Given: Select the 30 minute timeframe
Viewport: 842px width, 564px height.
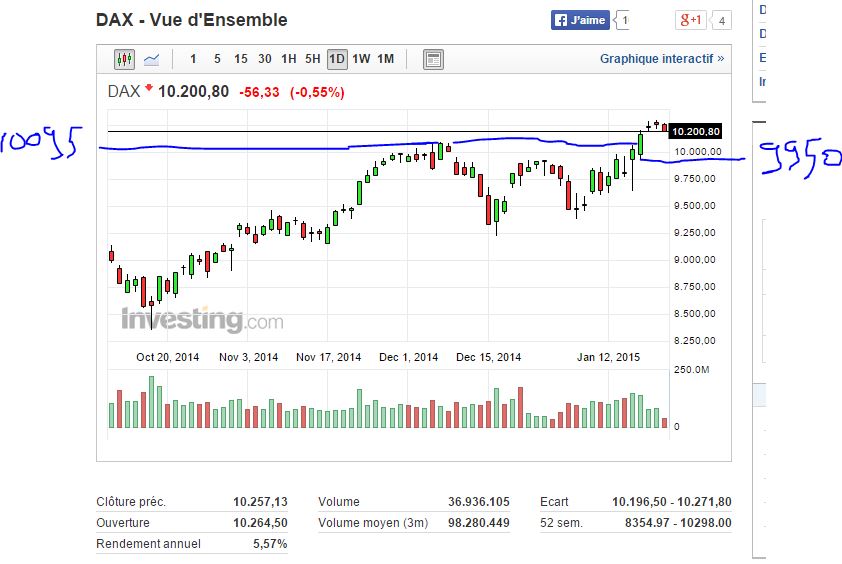Looking at the screenshot, I should click(x=265, y=59).
